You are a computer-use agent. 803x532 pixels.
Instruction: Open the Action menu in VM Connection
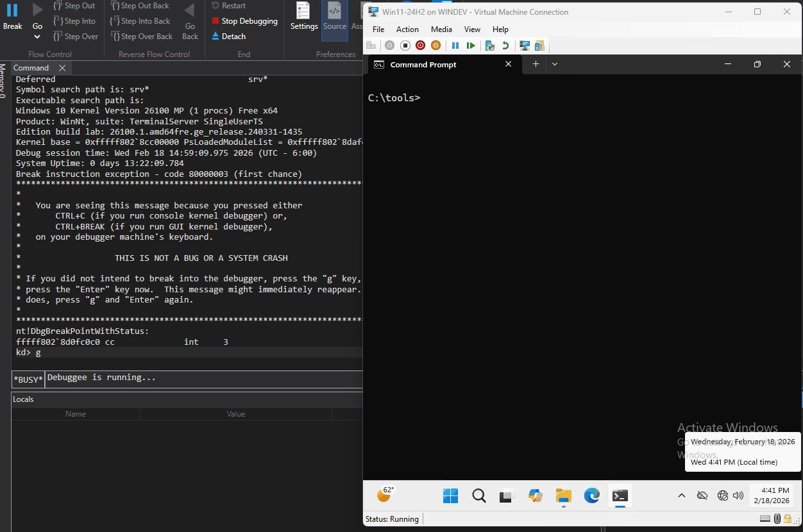(x=407, y=29)
